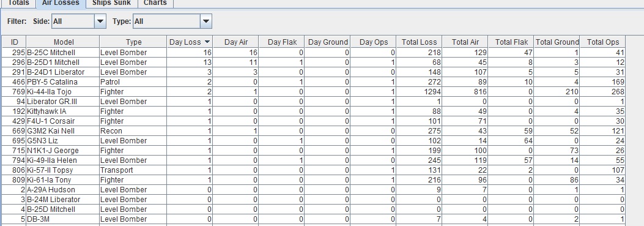Viewport: 644px width, 226px height.
Task: Select the Liberator GR.III model cell
Action: pos(63,101)
